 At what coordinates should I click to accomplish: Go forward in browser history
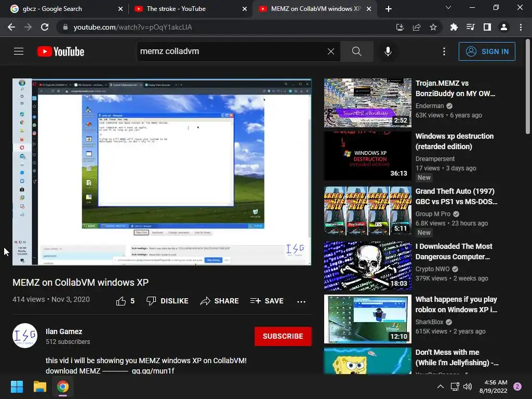28,27
